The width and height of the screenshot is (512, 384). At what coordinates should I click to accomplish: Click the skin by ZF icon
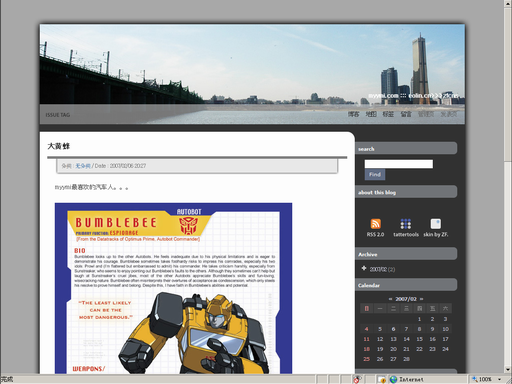(435, 224)
